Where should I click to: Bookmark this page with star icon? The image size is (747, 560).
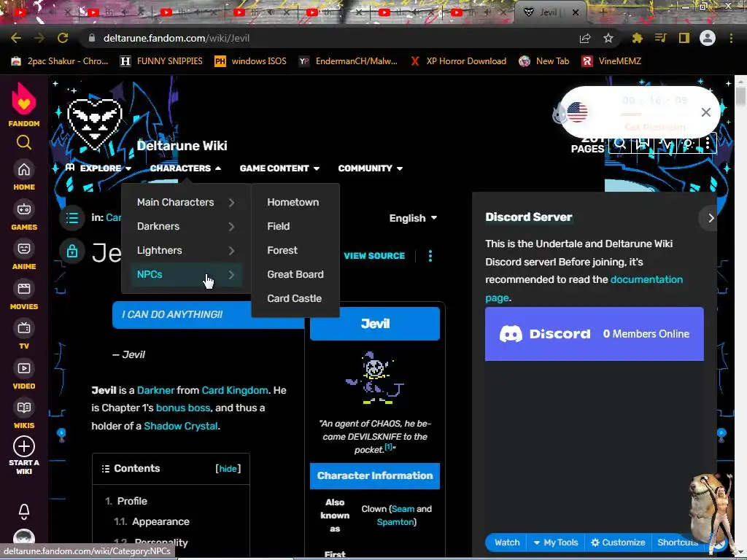[608, 38]
